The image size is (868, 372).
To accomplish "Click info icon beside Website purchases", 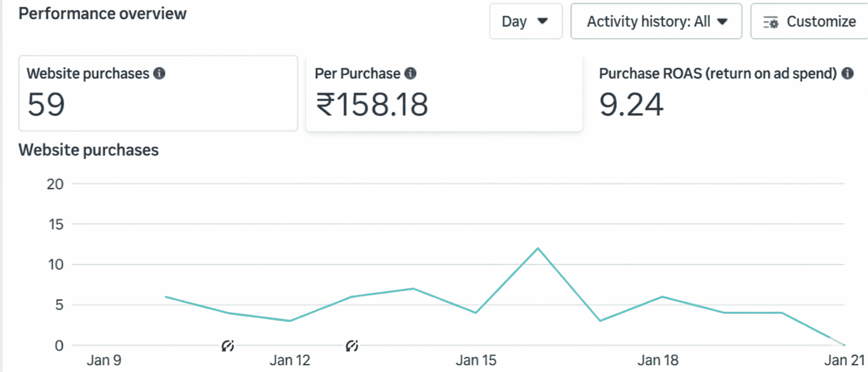I will pos(159,73).
